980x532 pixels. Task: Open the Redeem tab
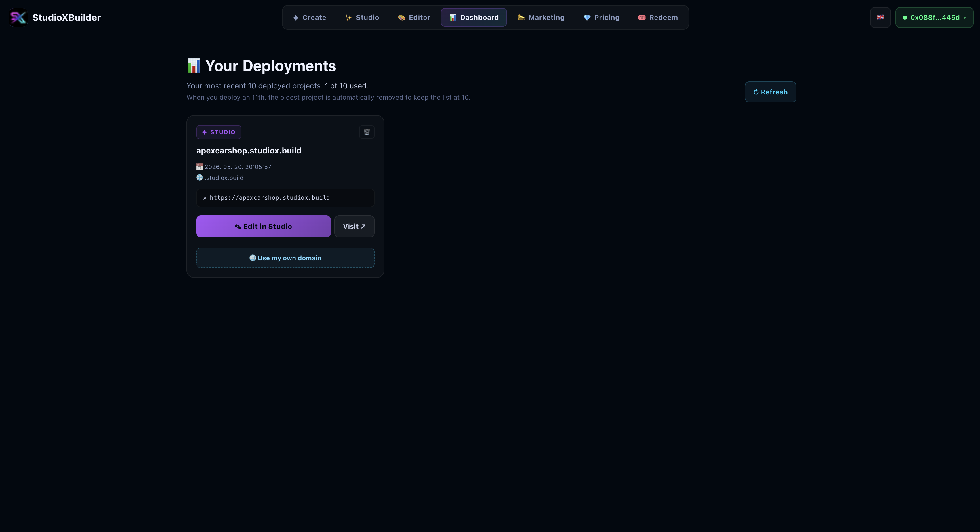(x=658, y=18)
